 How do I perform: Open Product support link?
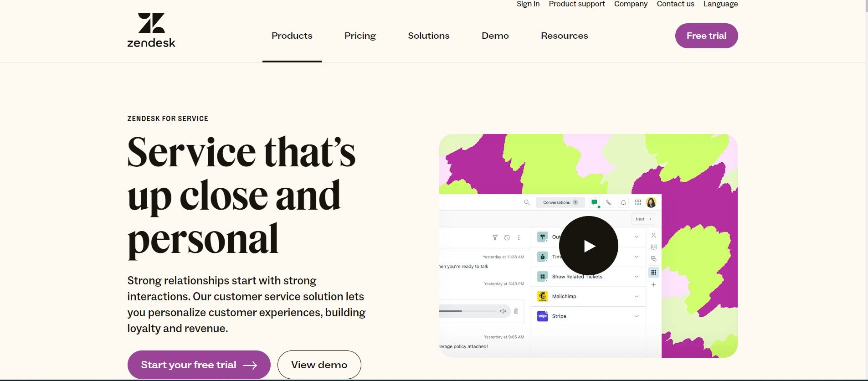point(577,4)
